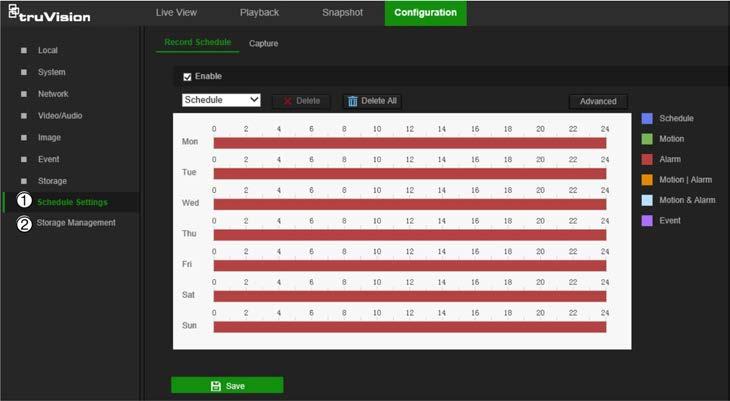Select the purple Event legend swatch
The height and width of the screenshot is (401, 730).
647,221
